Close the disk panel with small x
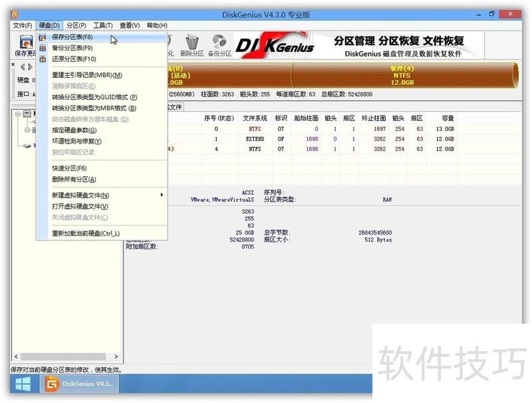The width and height of the screenshot is (532, 403). click(13, 64)
